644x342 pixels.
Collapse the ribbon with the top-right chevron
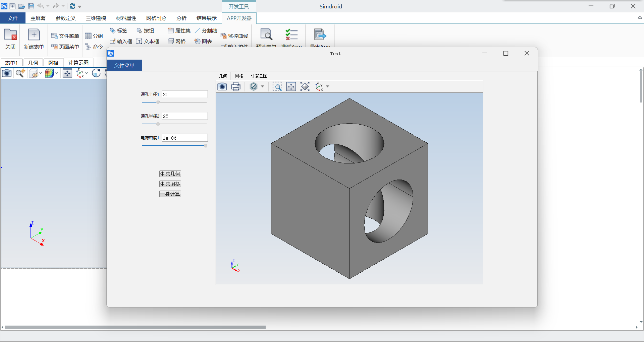640,18
